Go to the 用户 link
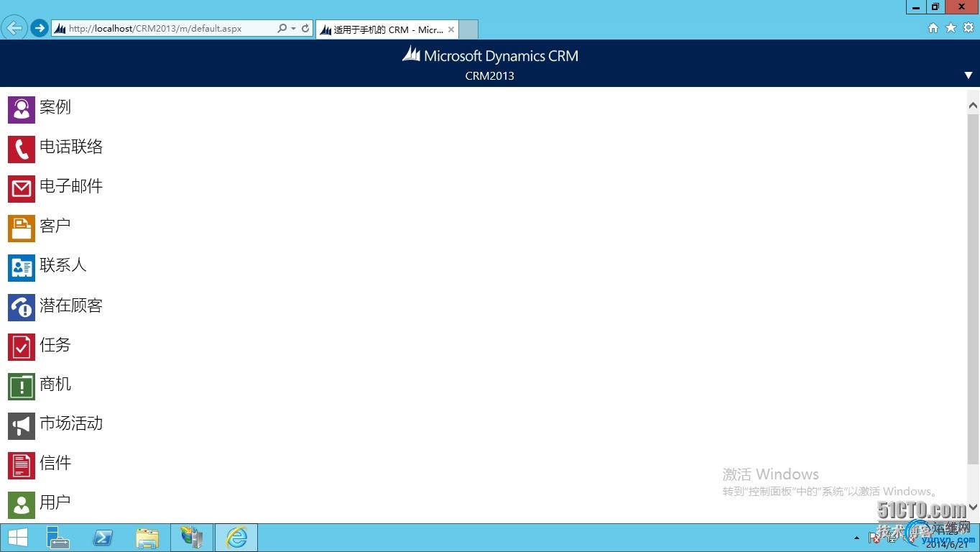Viewport: 980px width, 552px height. (55, 502)
